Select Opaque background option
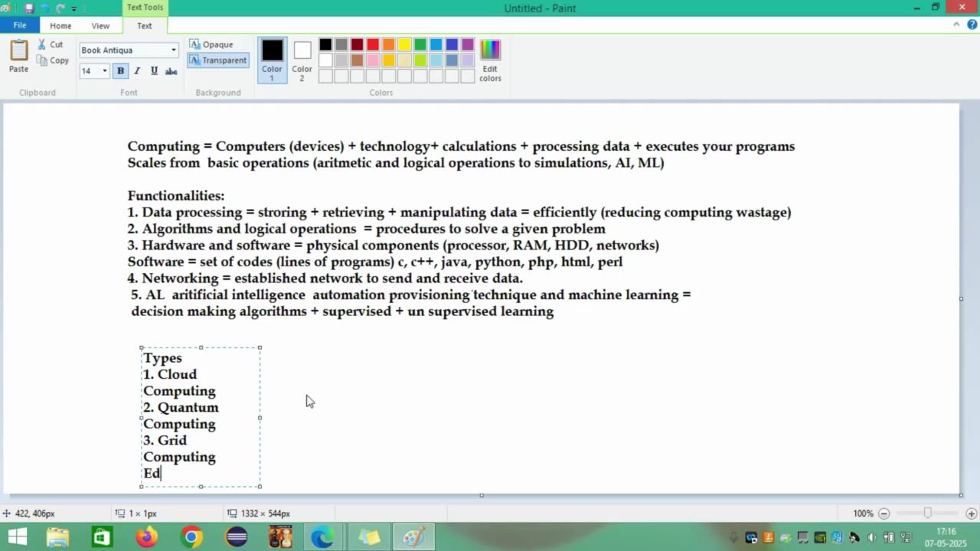Image resolution: width=980 pixels, height=551 pixels. (x=211, y=44)
